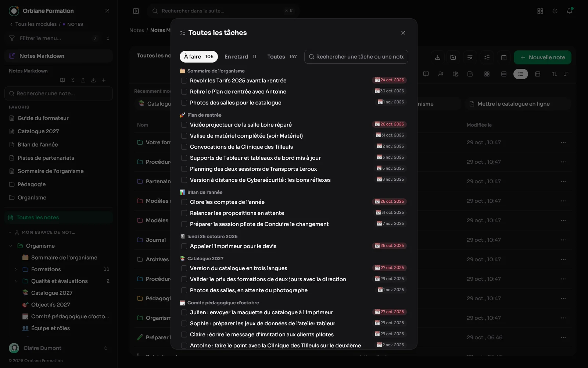This screenshot has width=588, height=368.
Task: Click the open book icon in sidebar
Action: tap(62, 80)
